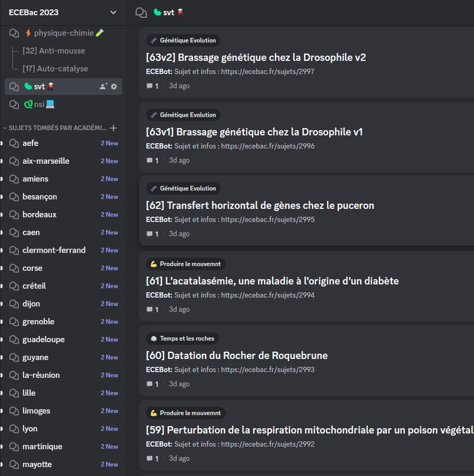
Task: Open the la-réunion channel
Action: pyautogui.click(x=64, y=375)
